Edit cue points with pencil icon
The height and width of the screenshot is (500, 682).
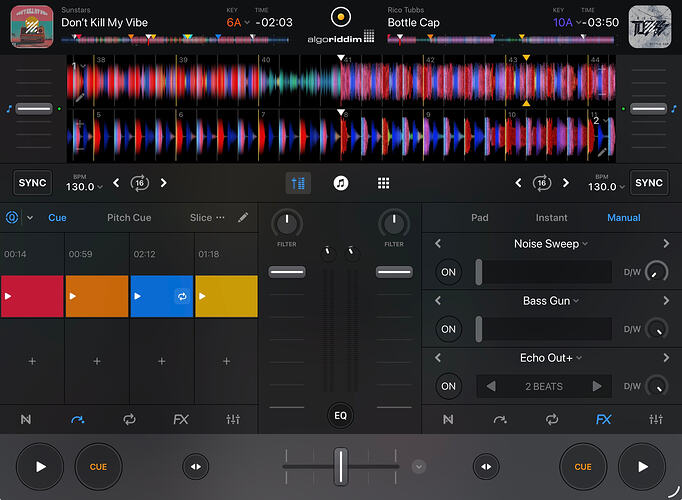tap(243, 217)
